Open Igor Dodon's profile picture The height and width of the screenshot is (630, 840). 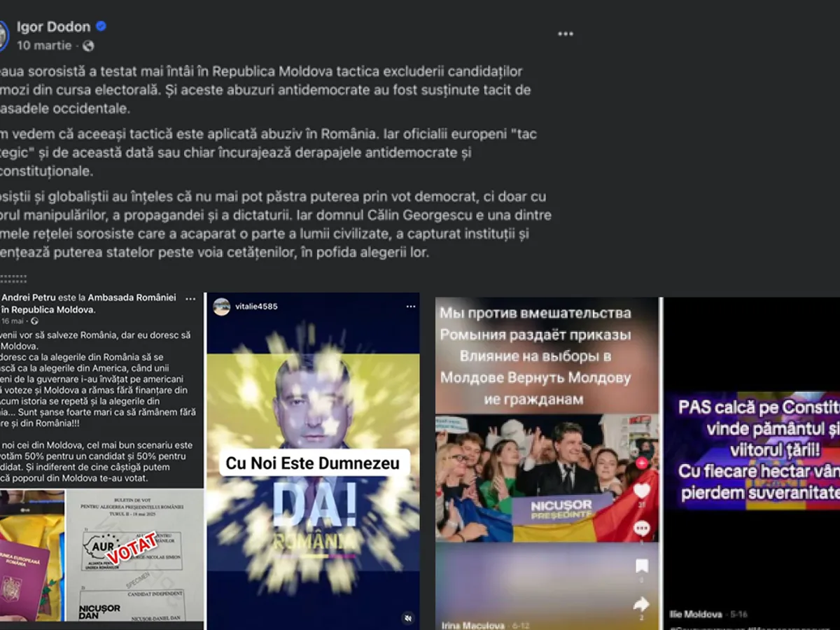[x=3, y=35]
